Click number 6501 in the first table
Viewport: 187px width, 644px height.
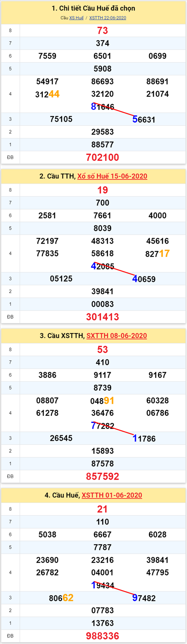tap(102, 56)
